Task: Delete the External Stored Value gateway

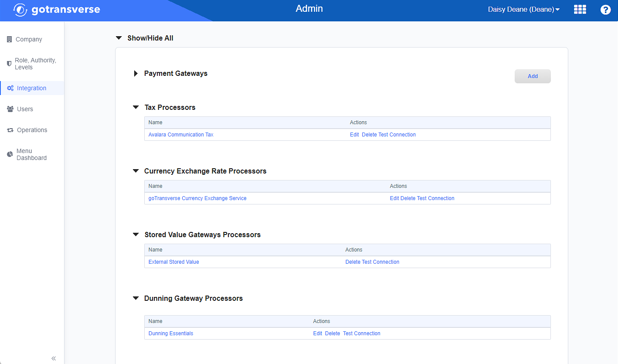Action: [353, 262]
